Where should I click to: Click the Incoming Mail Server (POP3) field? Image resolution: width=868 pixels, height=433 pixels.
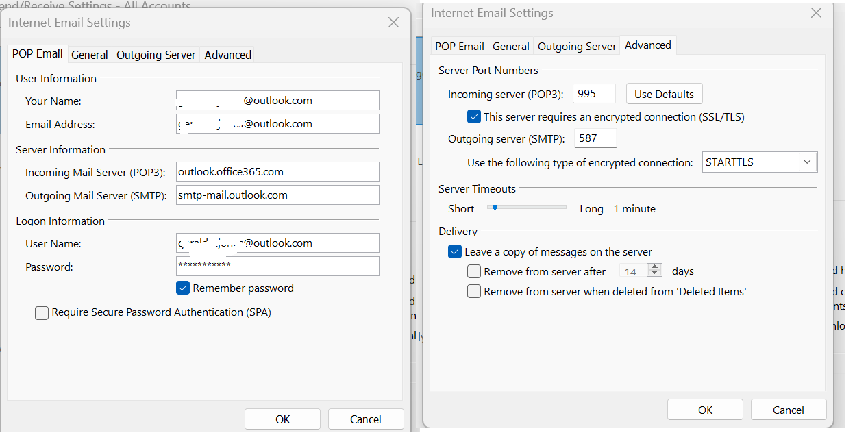pyautogui.click(x=277, y=171)
